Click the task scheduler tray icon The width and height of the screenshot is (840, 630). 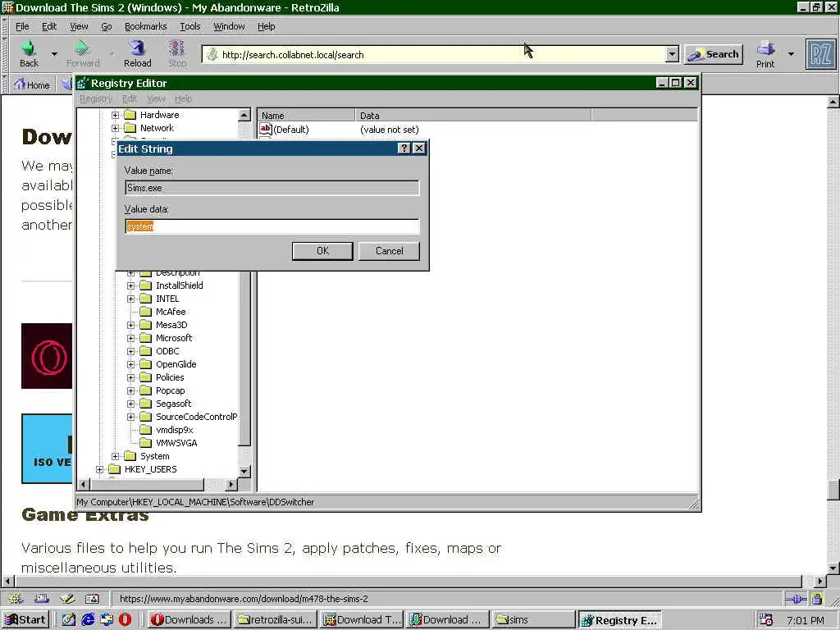coord(766,620)
